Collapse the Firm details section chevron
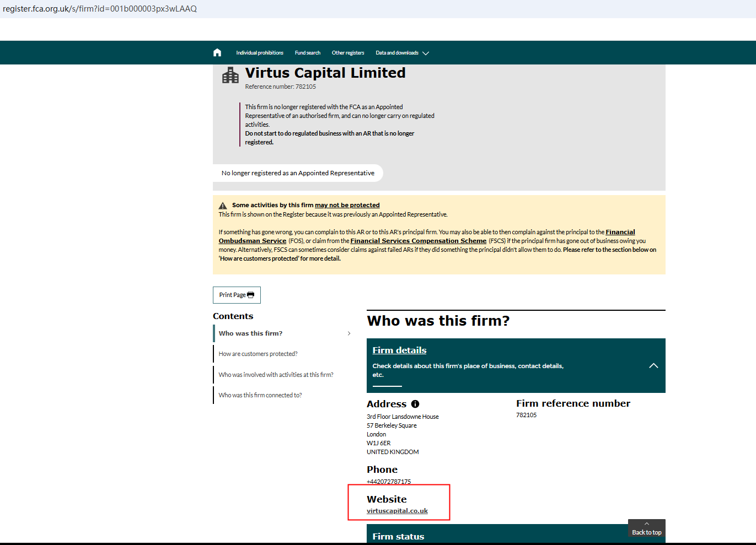This screenshot has height=545, width=756. (x=653, y=366)
